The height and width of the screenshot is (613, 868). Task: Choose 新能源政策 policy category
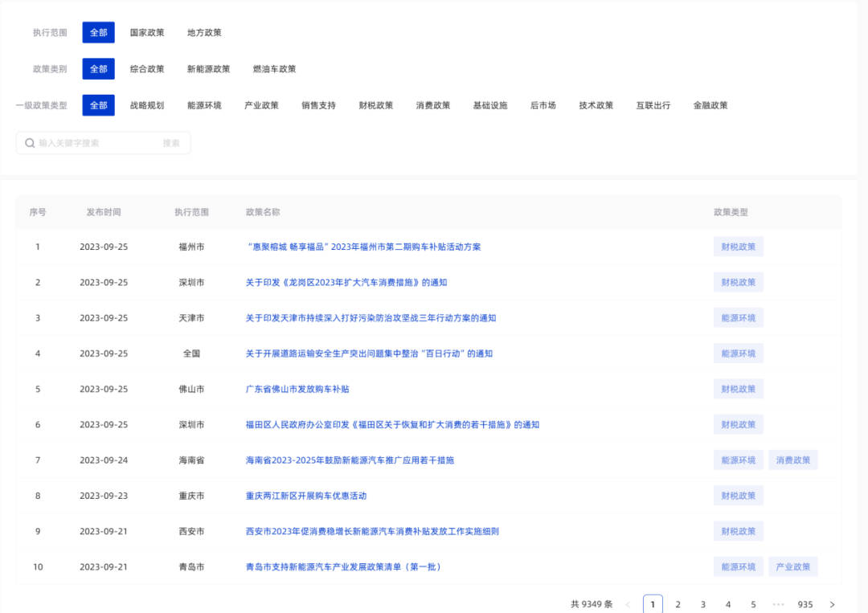(208, 69)
